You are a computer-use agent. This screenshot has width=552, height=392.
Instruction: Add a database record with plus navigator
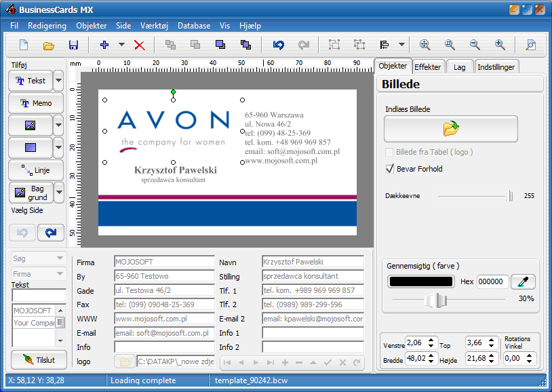285,362
